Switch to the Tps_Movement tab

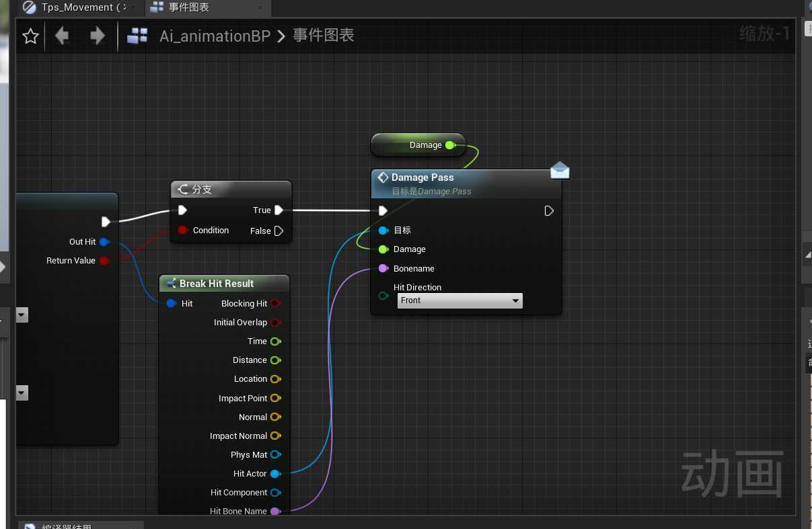(x=81, y=7)
